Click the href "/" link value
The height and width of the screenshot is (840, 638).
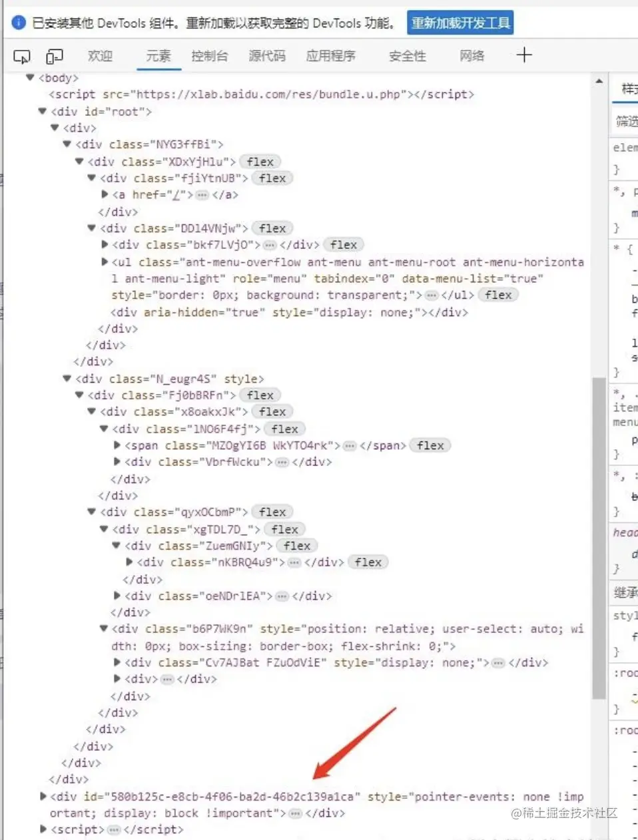pos(176,195)
